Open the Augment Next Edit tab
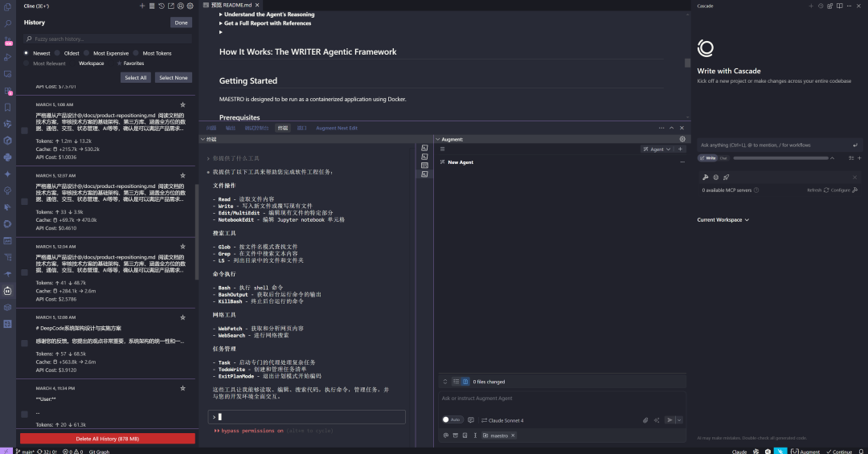868x454 pixels. pos(337,128)
